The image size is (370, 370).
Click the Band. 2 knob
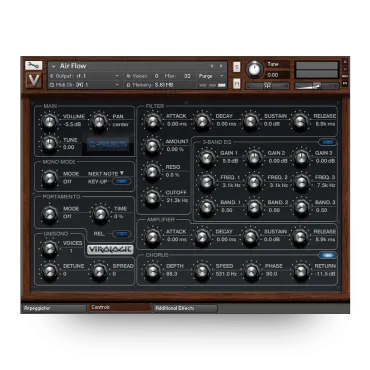(x=254, y=207)
